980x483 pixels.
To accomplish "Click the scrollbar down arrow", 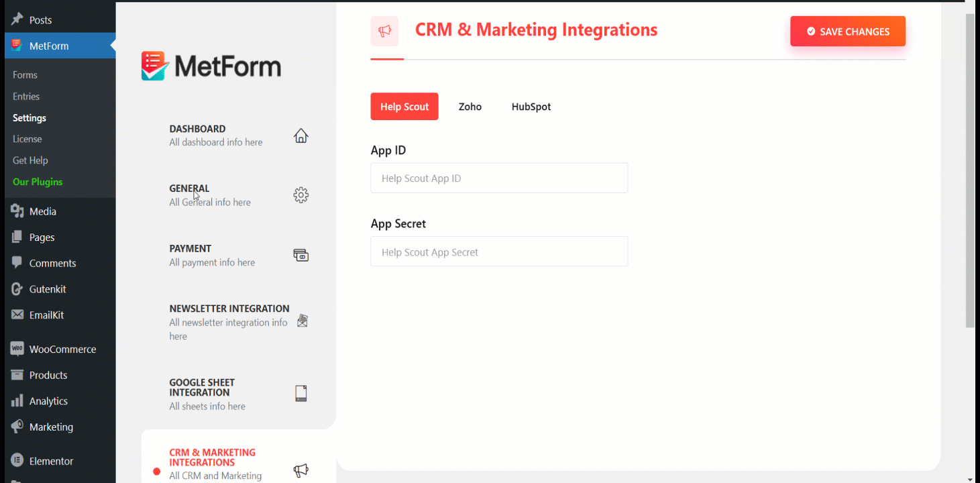I will click(970, 478).
